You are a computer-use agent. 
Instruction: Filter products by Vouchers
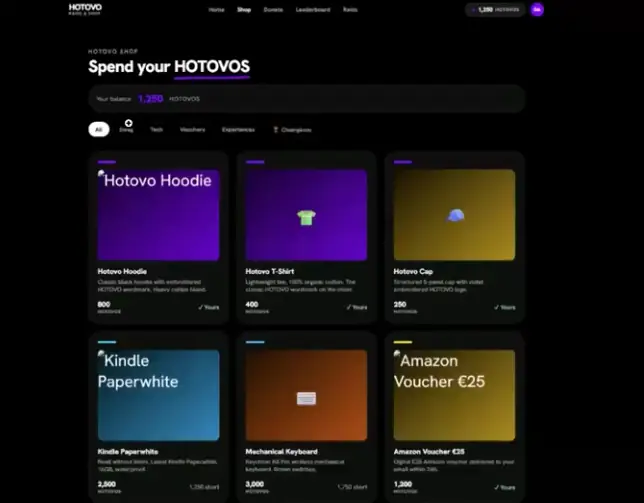click(x=192, y=129)
